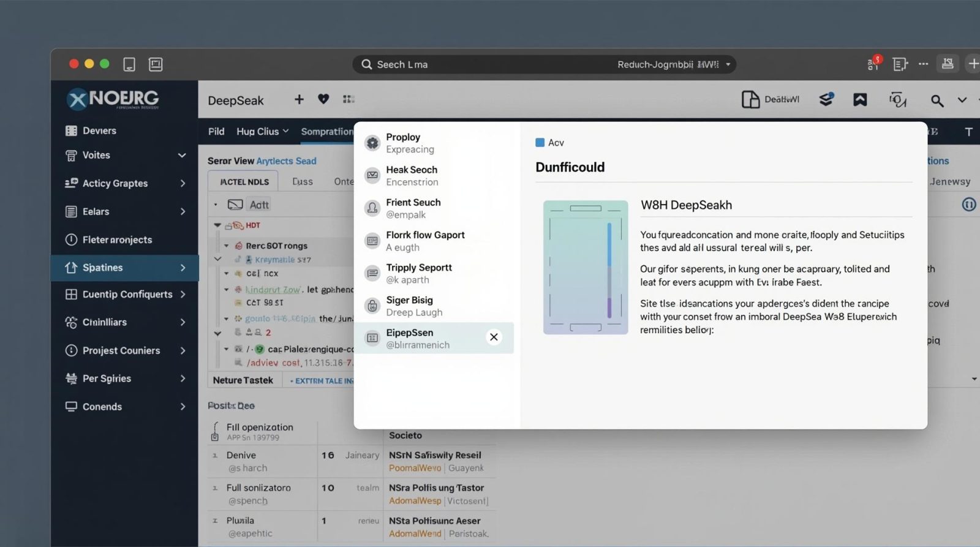The height and width of the screenshot is (547, 980).
Task: Click the grid dots icon beside DeepSeak
Action: click(349, 99)
